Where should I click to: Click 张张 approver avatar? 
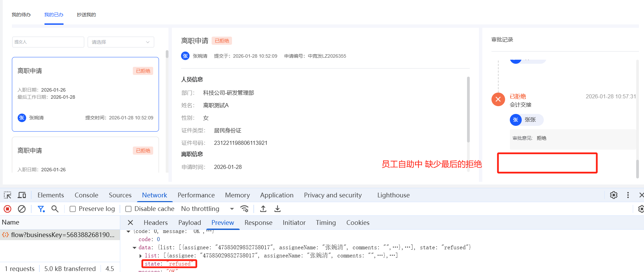pyautogui.click(x=516, y=120)
